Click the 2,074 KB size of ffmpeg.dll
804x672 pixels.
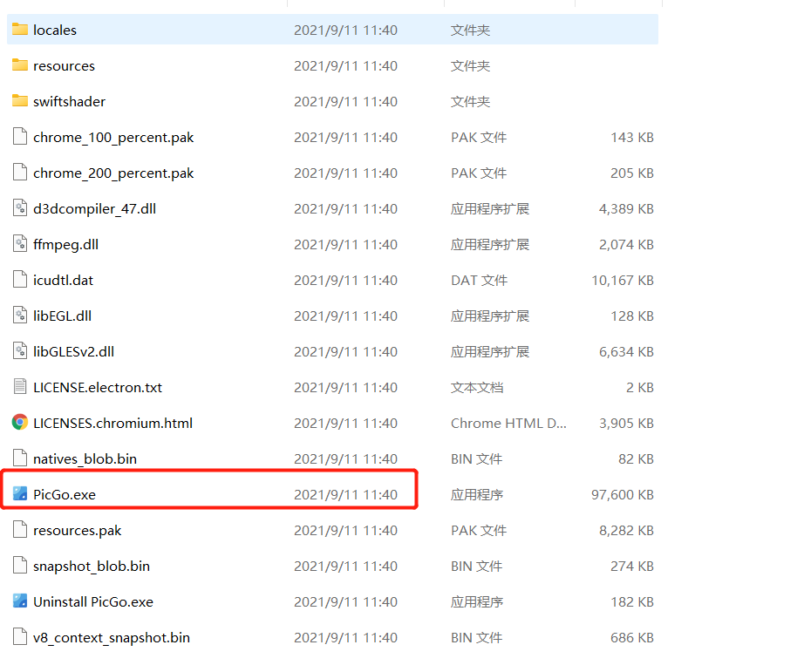click(626, 245)
